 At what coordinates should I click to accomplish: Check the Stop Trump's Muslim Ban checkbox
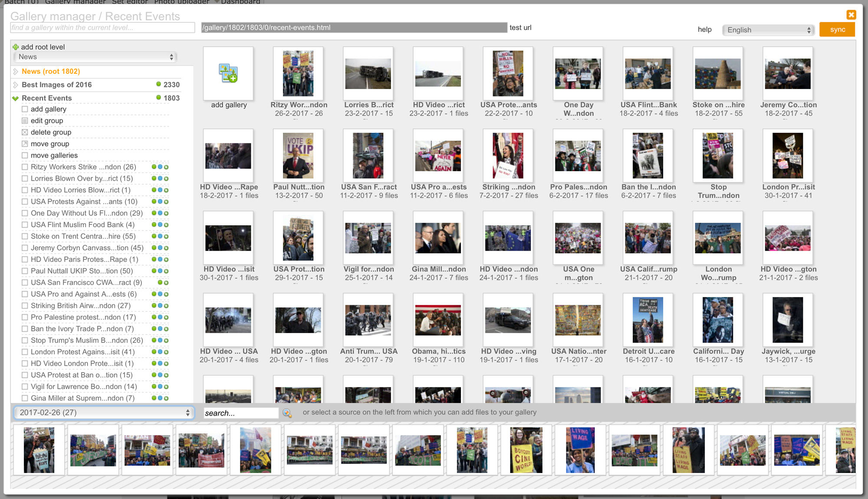25,340
